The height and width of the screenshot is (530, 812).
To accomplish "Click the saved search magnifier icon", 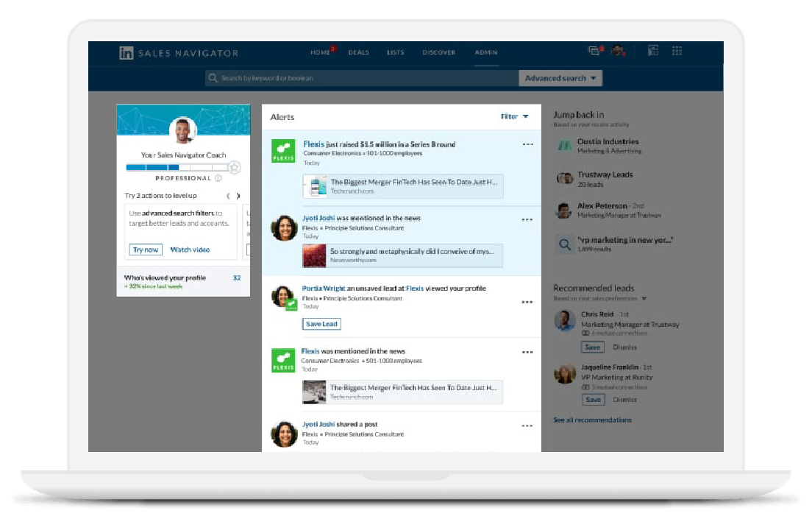I will click(x=564, y=244).
